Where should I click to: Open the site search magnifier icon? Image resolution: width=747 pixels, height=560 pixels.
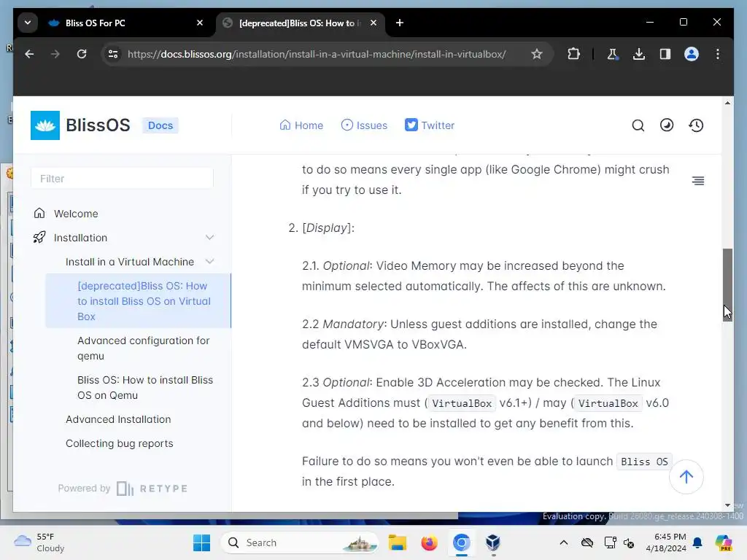[x=638, y=125]
